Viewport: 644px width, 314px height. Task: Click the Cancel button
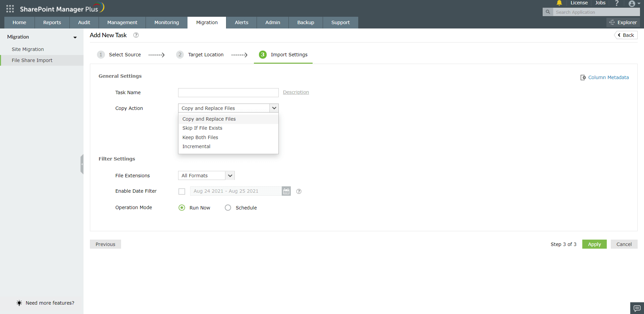[x=624, y=244]
